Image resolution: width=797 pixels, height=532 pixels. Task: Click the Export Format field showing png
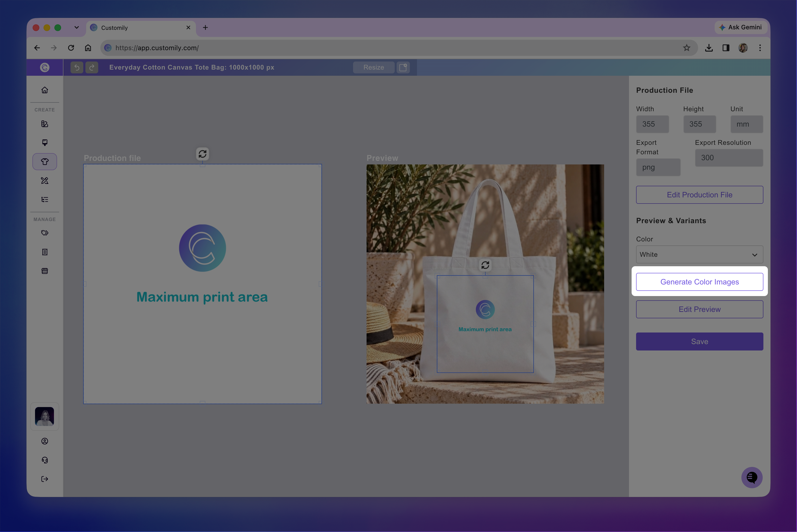tap(658, 167)
